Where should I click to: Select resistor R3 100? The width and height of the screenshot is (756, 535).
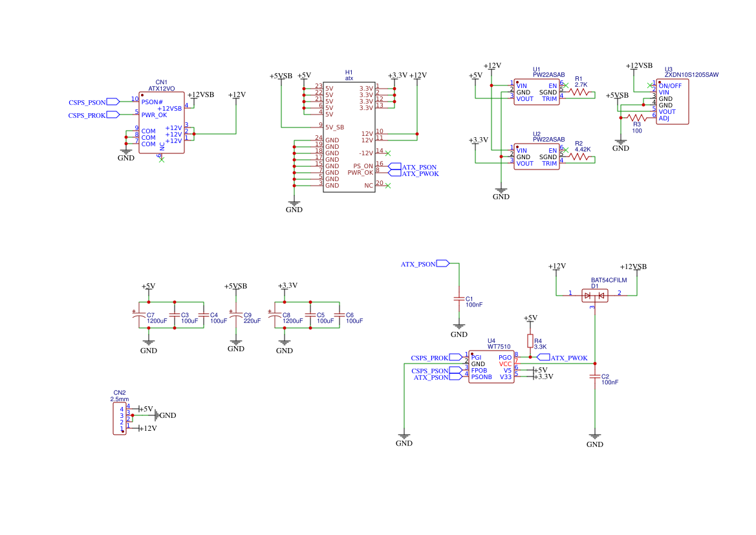[637, 118]
